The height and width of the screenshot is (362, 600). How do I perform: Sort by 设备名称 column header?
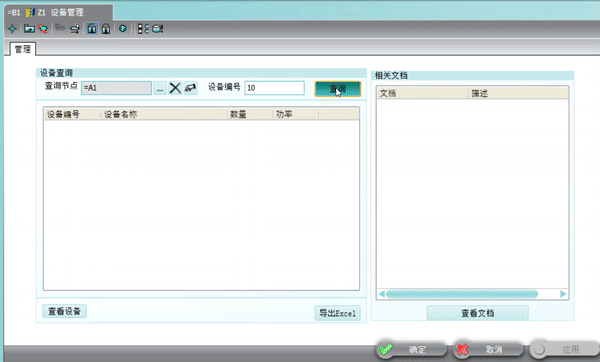[x=164, y=114]
